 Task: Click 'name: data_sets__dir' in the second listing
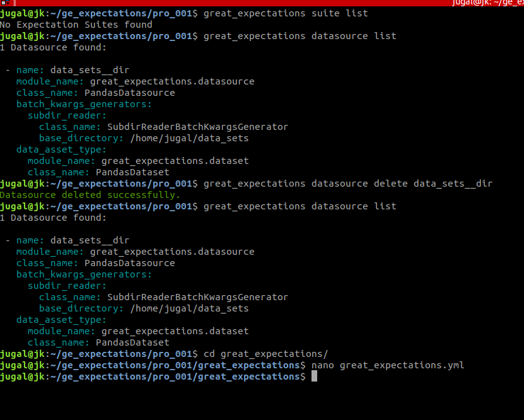(x=73, y=240)
